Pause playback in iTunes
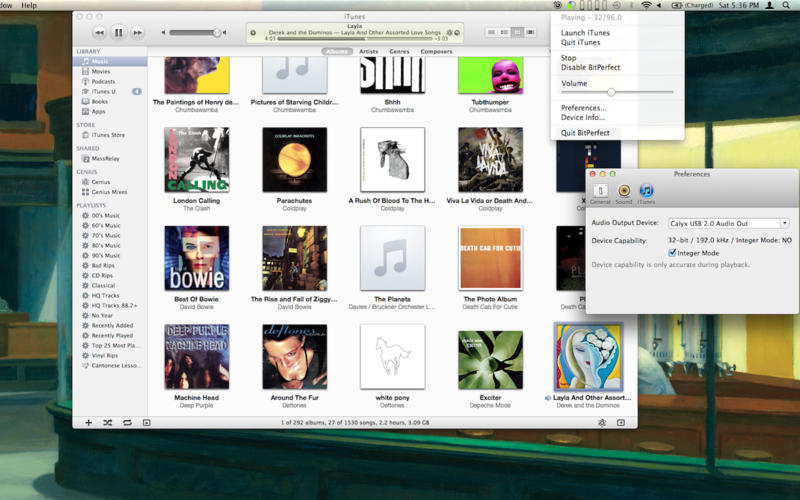800x500 pixels. click(x=118, y=32)
